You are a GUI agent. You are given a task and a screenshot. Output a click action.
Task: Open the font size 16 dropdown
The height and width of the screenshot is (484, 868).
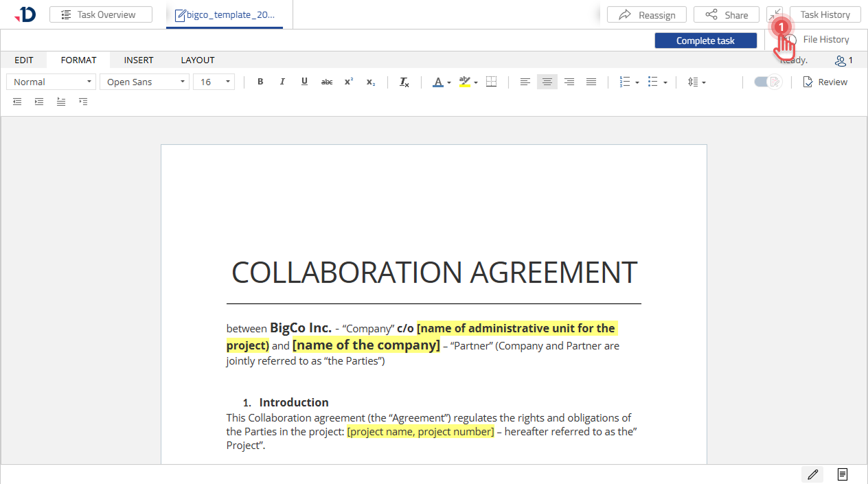pyautogui.click(x=214, y=82)
